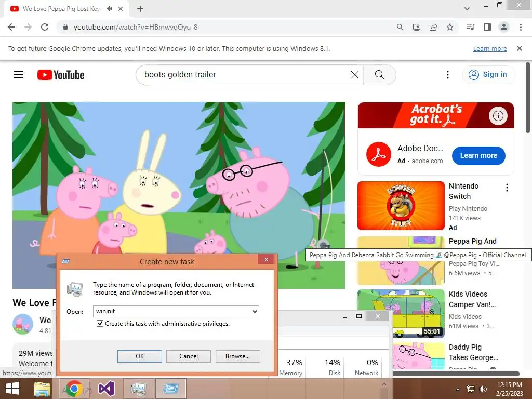
Task: Open the Chrome profile avatar icon
Action: [504, 27]
